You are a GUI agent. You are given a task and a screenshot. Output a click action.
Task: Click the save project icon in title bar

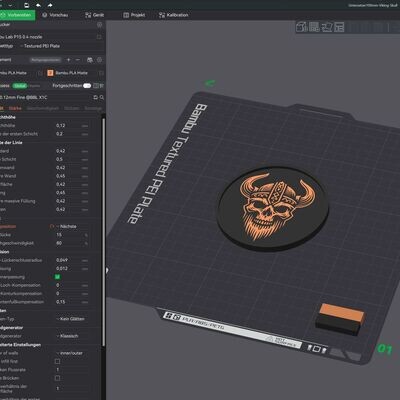[27, 5]
